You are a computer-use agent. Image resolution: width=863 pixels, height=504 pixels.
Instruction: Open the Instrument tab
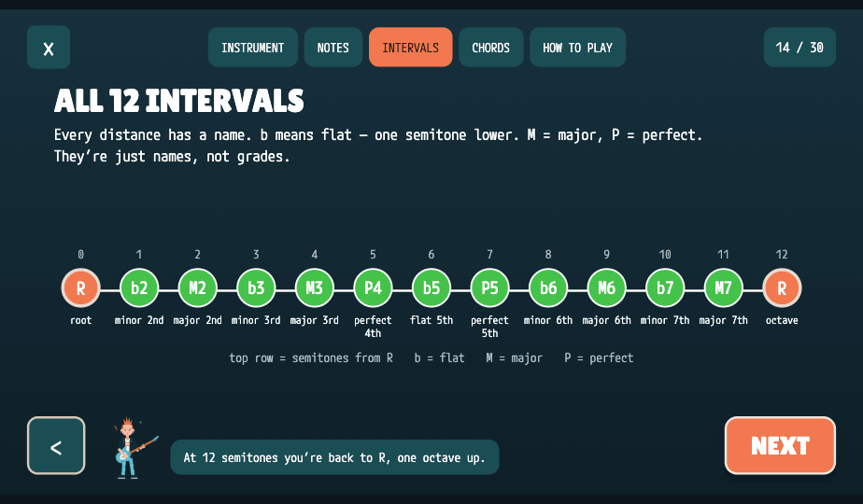click(252, 48)
